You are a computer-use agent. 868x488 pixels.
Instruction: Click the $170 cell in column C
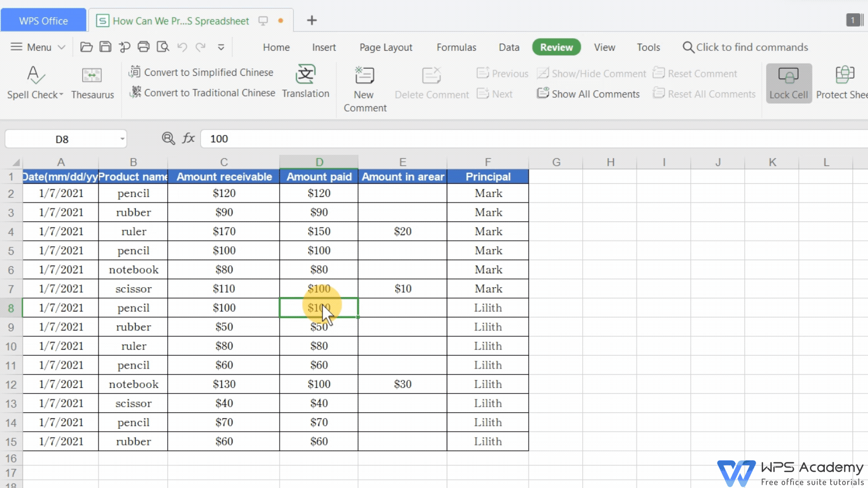coord(224,231)
